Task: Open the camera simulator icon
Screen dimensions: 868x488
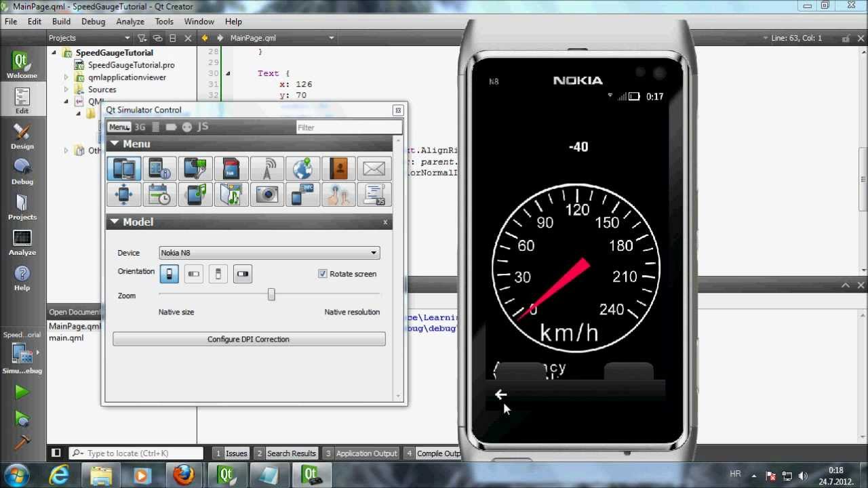Action: pyautogui.click(x=267, y=195)
